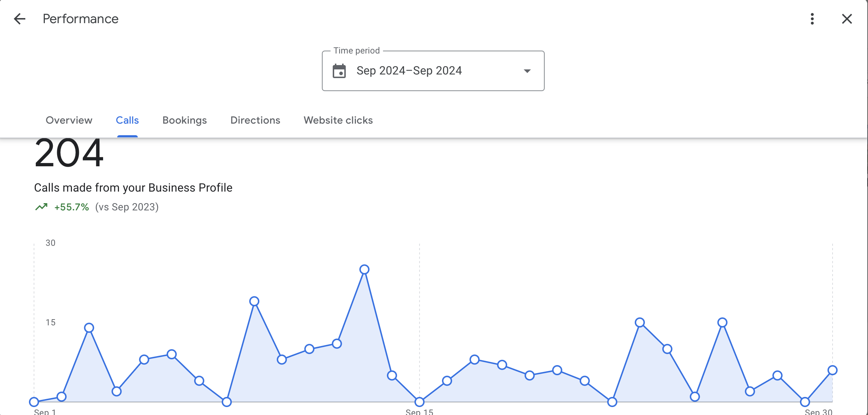
Task: Click the Performance heading title
Action: point(80,19)
